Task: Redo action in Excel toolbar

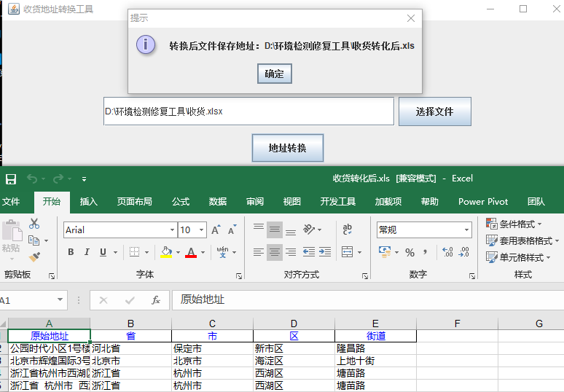Action: tap(58, 179)
